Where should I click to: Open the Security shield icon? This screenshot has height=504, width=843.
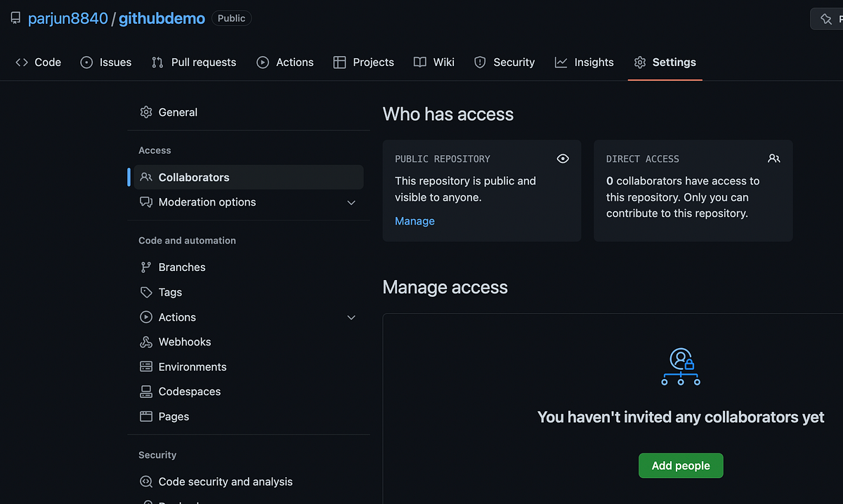coord(480,62)
